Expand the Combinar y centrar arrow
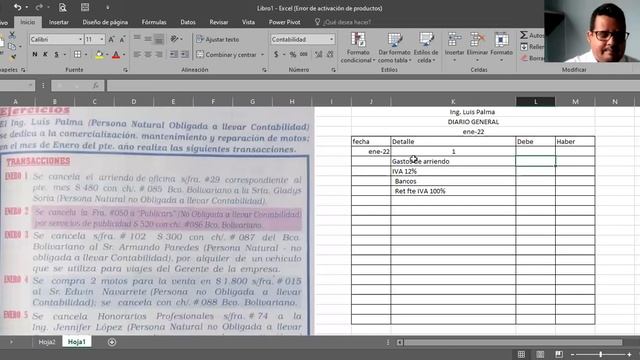This screenshot has width=640, height=360. pyautogui.click(x=262, y=54)
